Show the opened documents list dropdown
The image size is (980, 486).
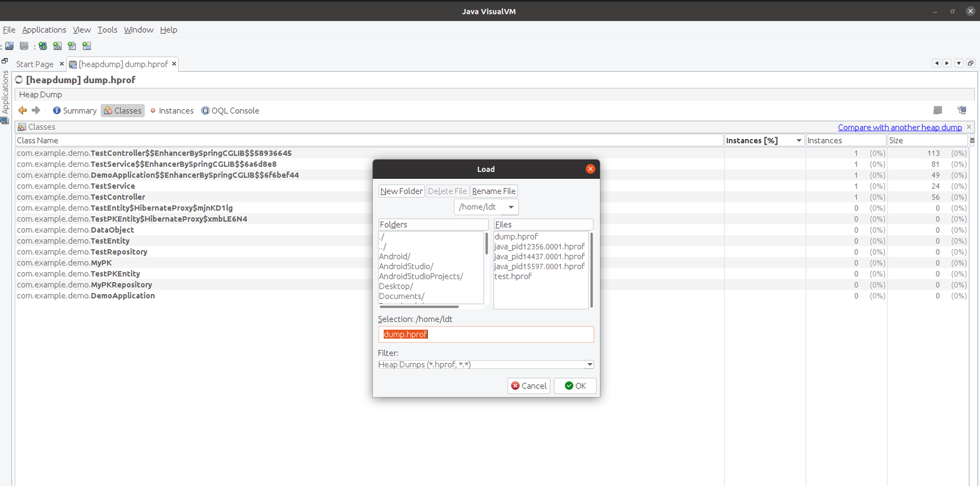959,63
